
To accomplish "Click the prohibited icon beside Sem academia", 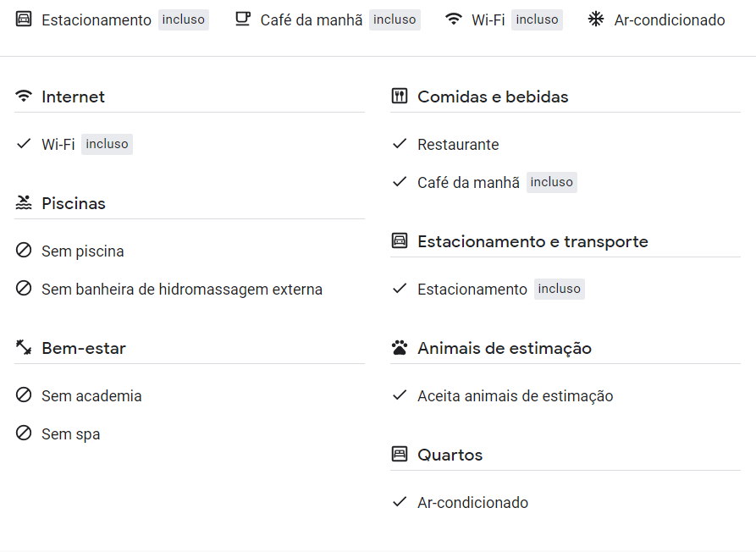I will click(24, 395).
